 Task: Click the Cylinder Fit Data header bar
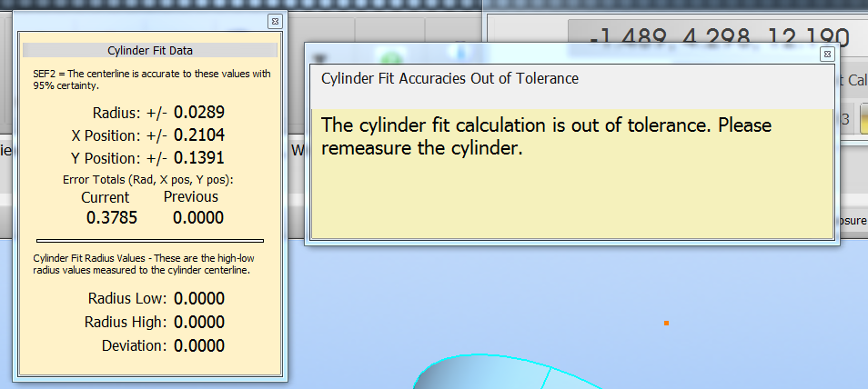click(x=150, y=51)
